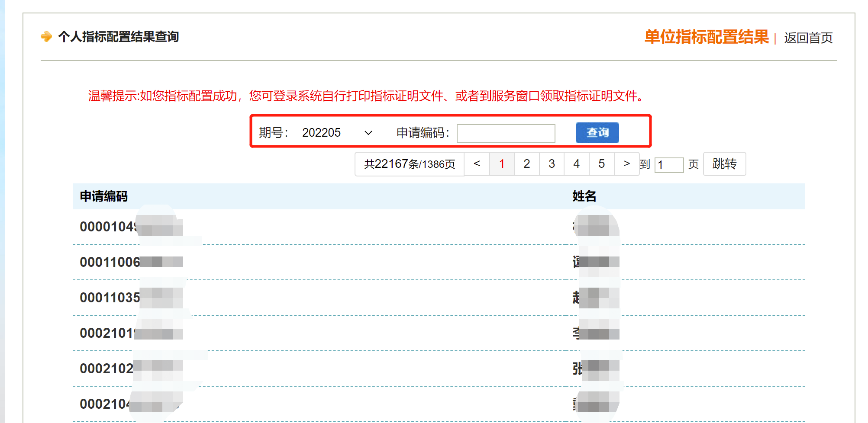Click the row starting with 0000104
The image size is (868, 423).
point(439,227)
